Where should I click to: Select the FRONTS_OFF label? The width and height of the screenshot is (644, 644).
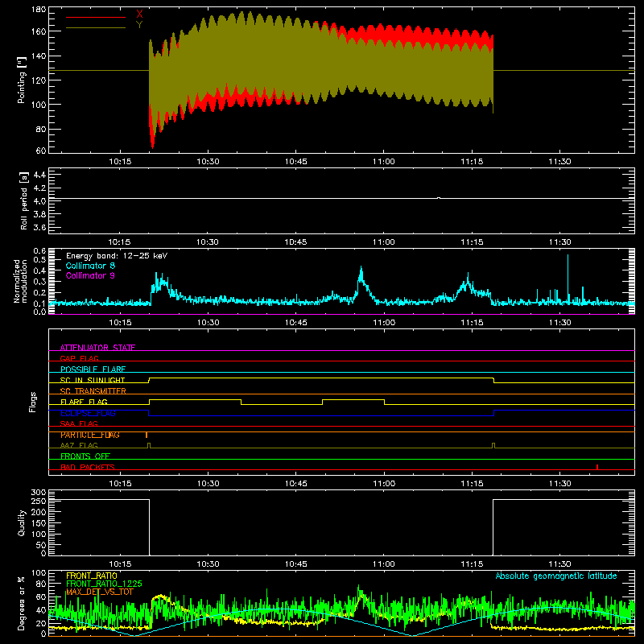pyautogui.click(x=85, y=456)
